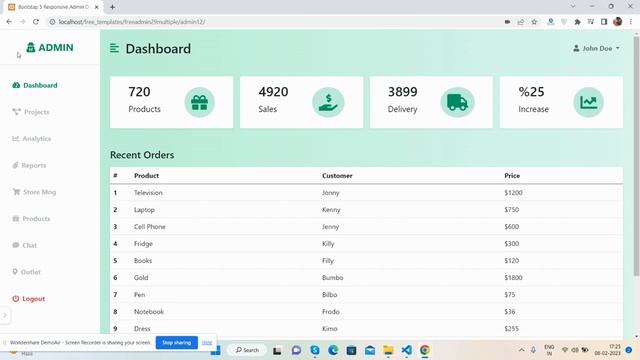Click the page vertical scrollbar
The image size is (640, 360).
click(636, 155)
